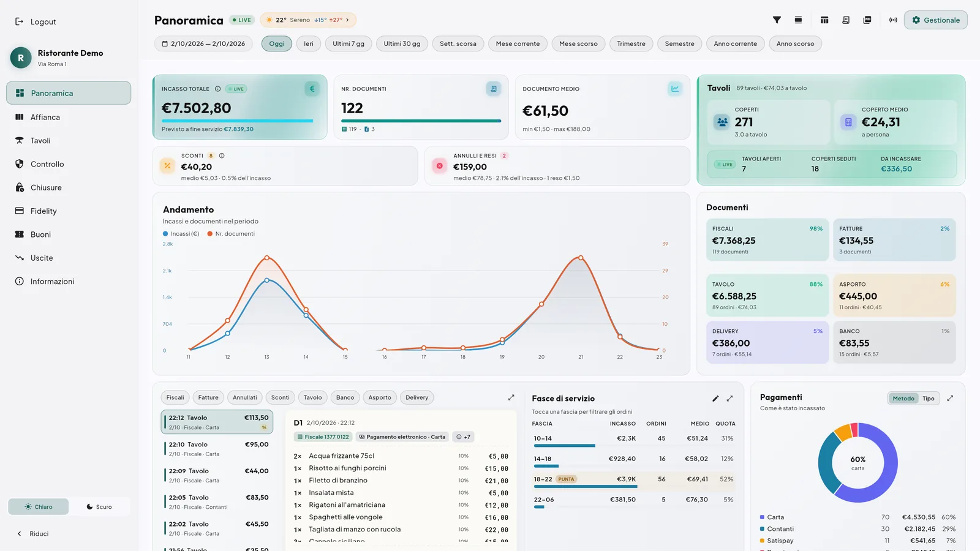The image size is (980, 551).
Task: Open the Gestionale settings button
Action: [x=935, y=20]
